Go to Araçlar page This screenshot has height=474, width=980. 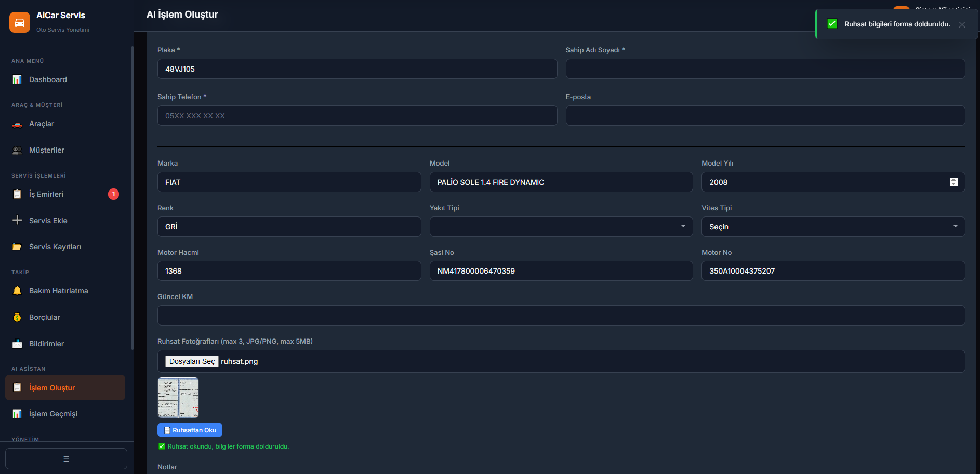point(65,124)
